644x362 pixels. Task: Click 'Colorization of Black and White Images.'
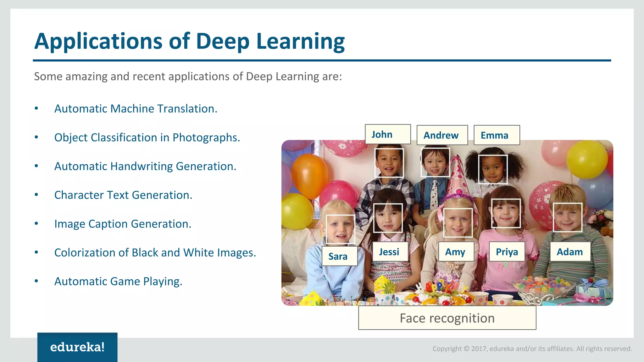coord(155,253)
